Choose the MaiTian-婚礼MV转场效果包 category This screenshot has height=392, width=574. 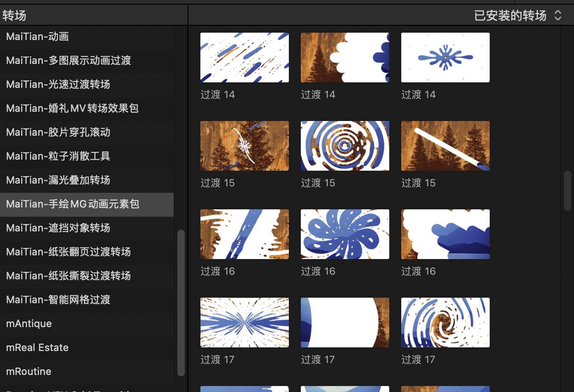coord(87,108)
